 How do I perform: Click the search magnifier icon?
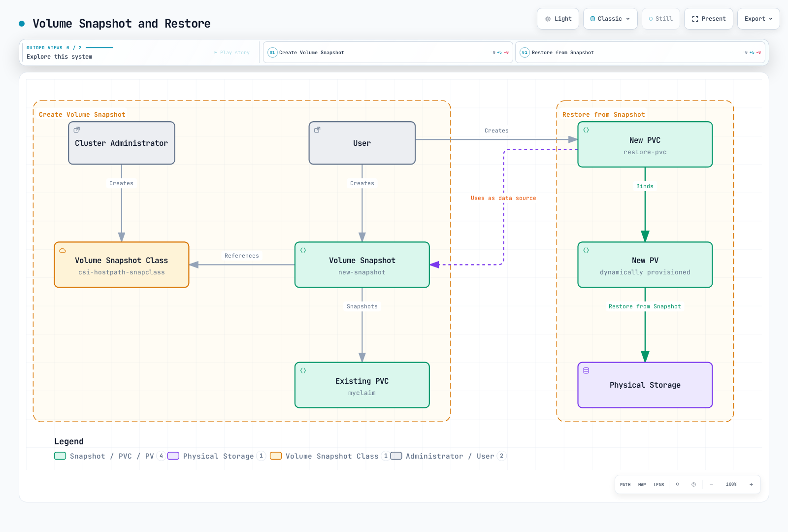click(678, 485)
